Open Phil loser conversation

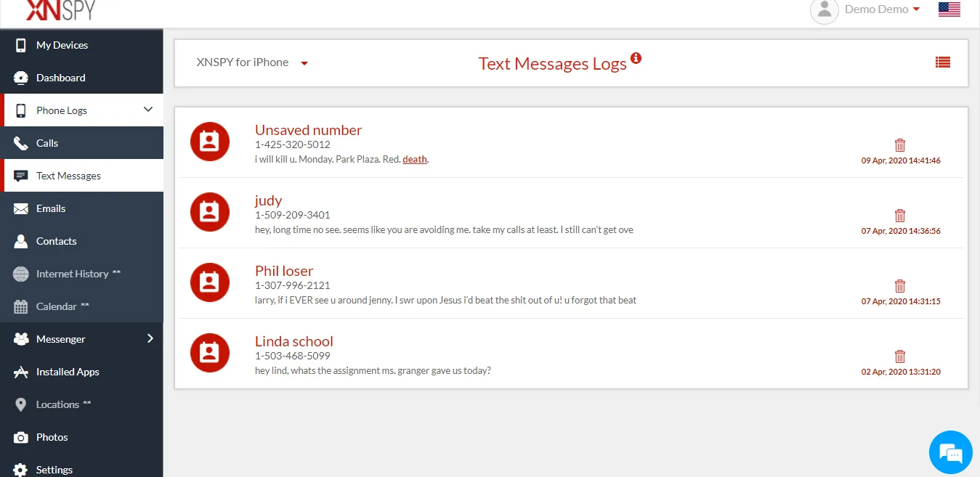[x=284, y=271]
